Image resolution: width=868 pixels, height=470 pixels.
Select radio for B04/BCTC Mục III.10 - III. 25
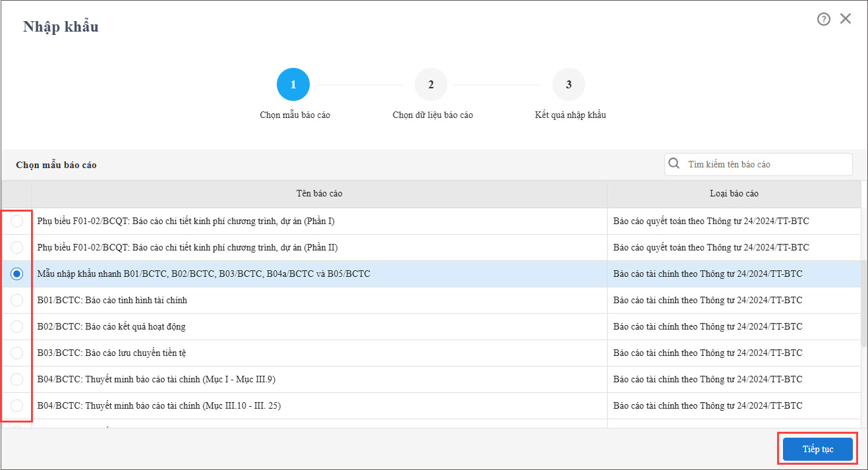[17, 405]
